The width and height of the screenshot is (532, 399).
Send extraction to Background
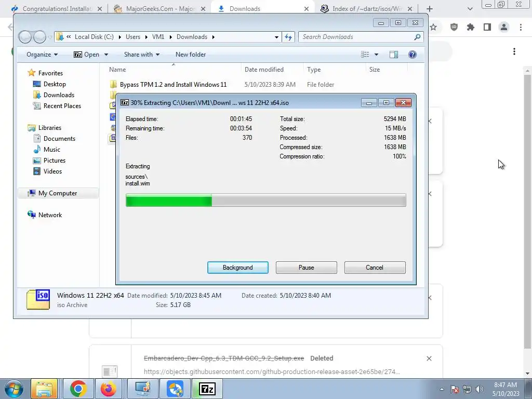237,268
